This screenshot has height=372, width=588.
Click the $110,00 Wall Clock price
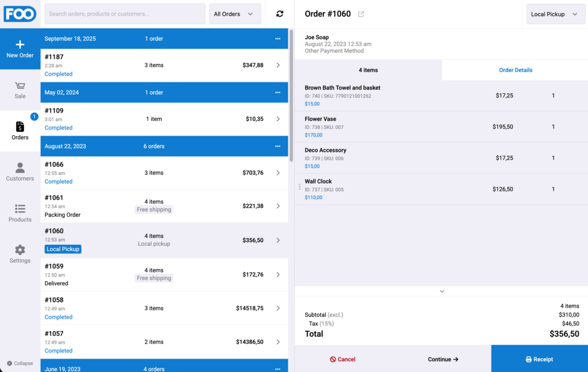point(314,197)
